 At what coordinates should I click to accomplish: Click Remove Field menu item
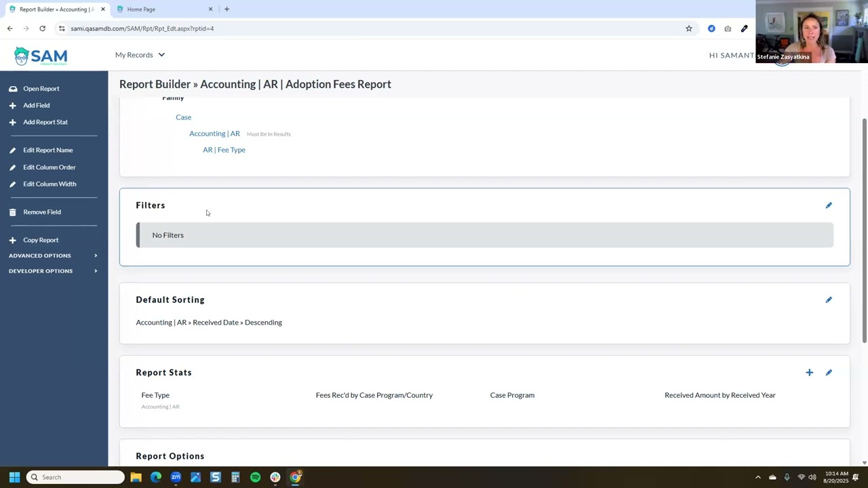pos(42,212)
